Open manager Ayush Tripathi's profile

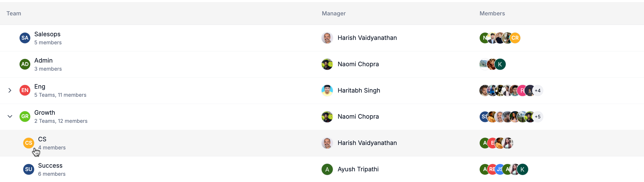point(358,169)
